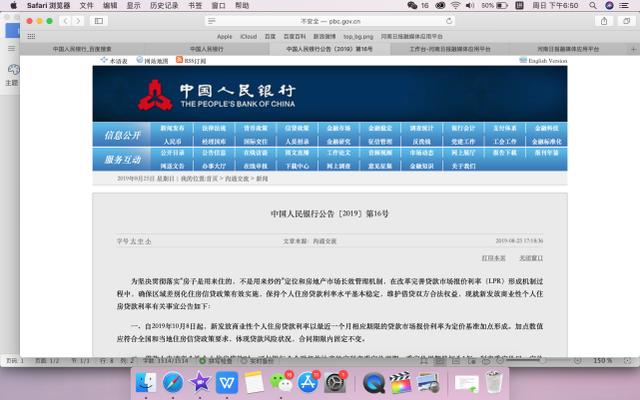Open the 文件 menu
Image resolution: width=640 pixels, height=400 pixels.
(x=86, y=5)
